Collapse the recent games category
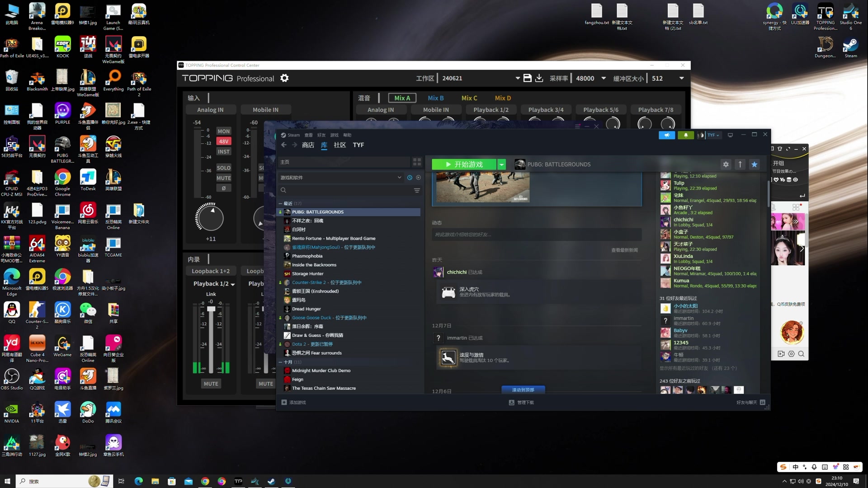This screenshot has height=488, width=868. click(280, 204)
